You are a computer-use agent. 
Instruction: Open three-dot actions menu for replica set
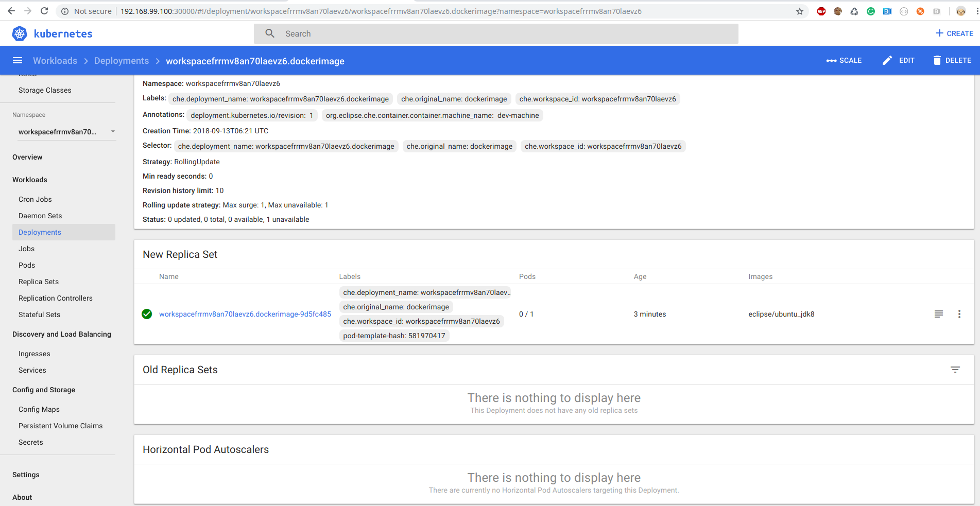959,314
